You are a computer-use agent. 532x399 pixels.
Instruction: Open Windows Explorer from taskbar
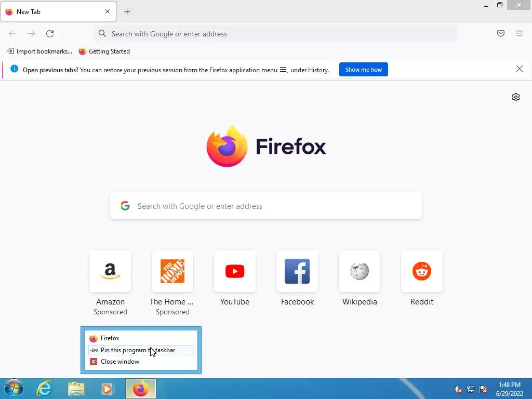pos(76,389)
